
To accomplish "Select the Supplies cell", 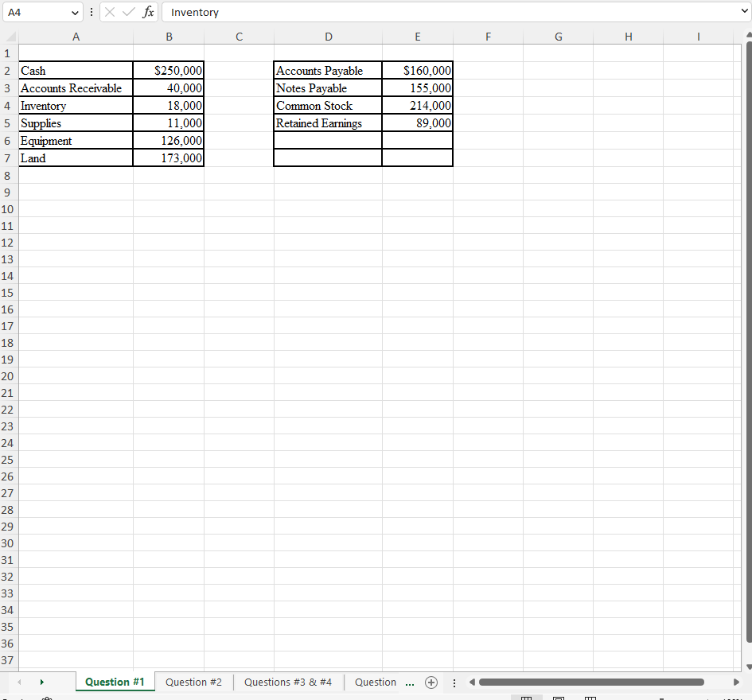I will click(x=76, y=123).
